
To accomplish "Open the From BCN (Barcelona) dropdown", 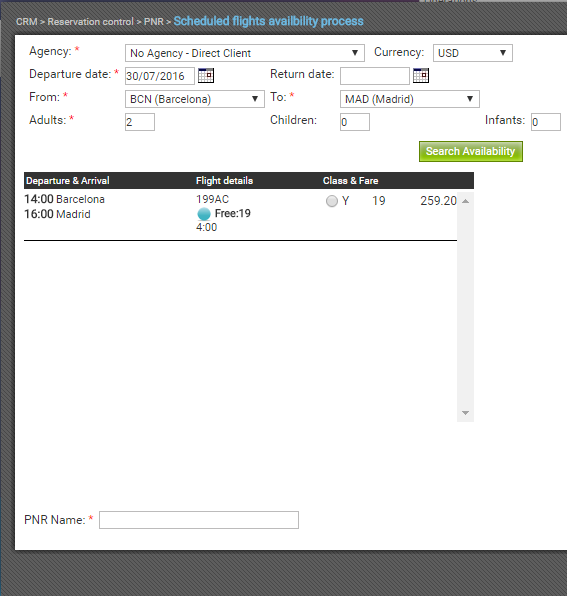I will coord(195,99).
